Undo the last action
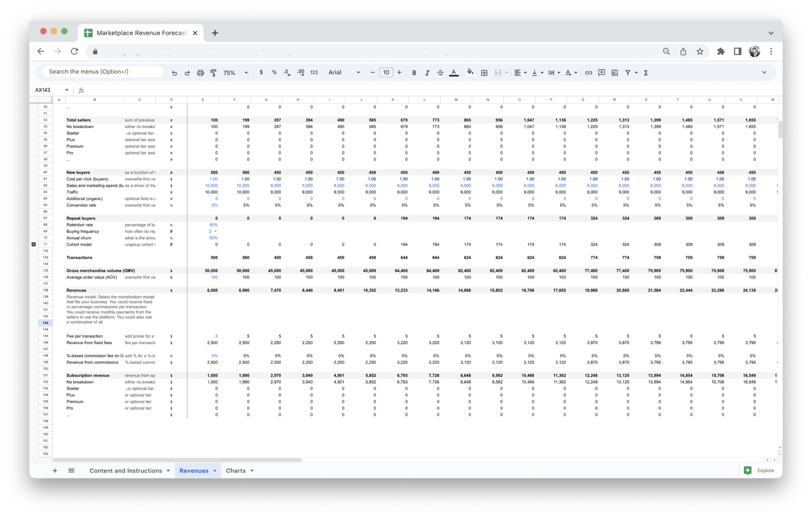 tap(174, 72)
